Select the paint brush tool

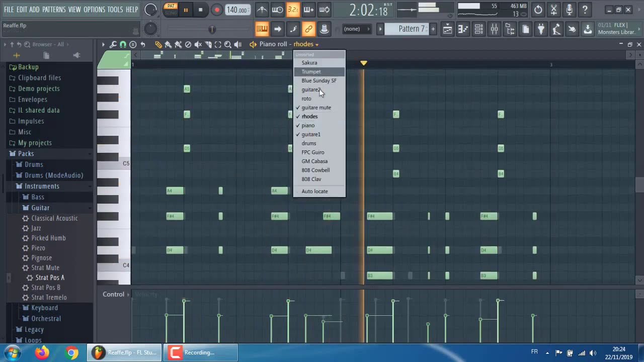(168, 44)
